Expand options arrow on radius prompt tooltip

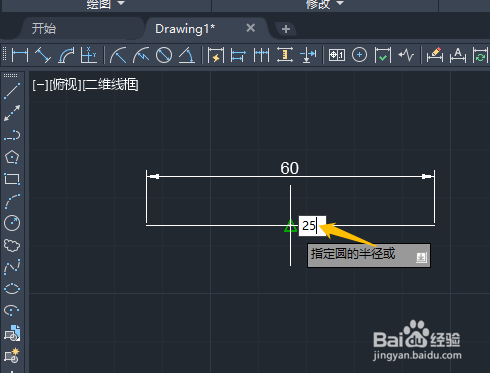coord(421,257)
